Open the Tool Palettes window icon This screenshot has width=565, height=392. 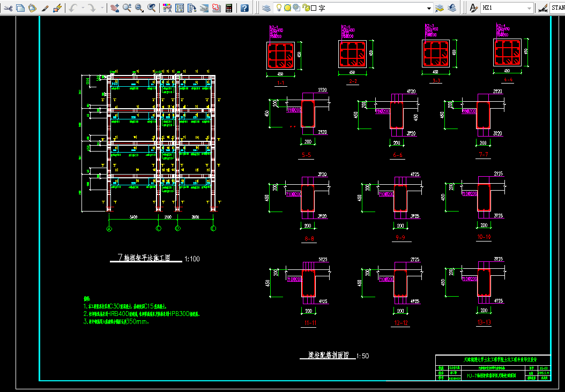pos(192,7)
